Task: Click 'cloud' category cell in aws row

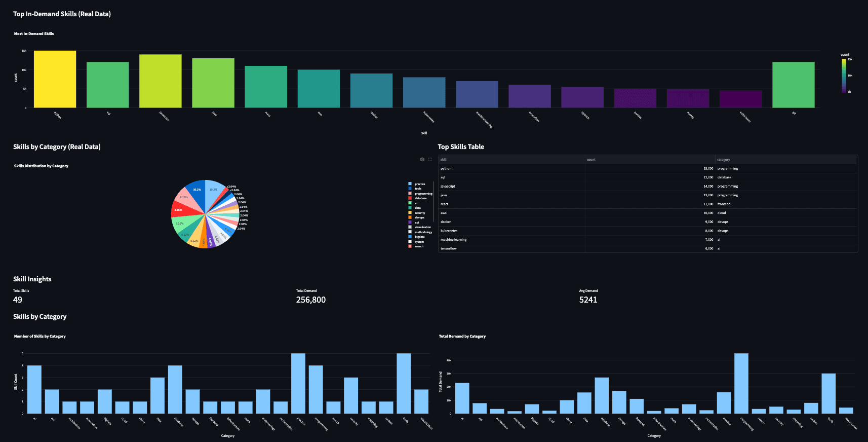Action: [786, 213]
